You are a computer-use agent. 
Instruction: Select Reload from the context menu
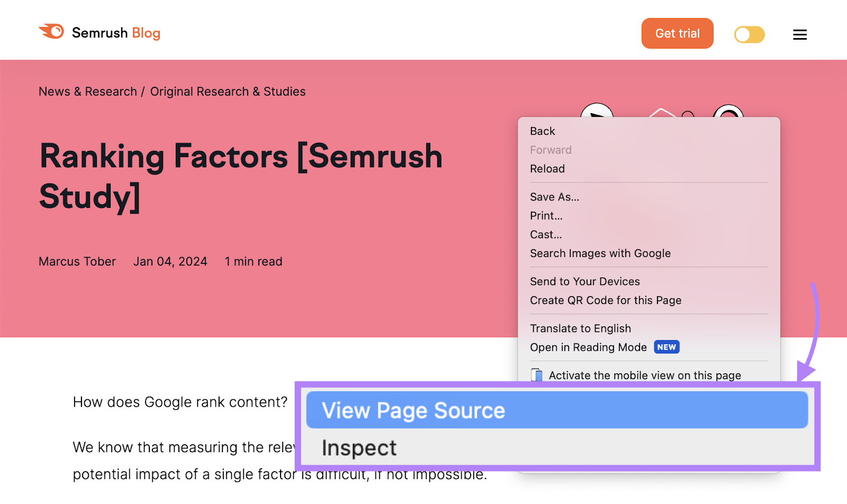547,168
